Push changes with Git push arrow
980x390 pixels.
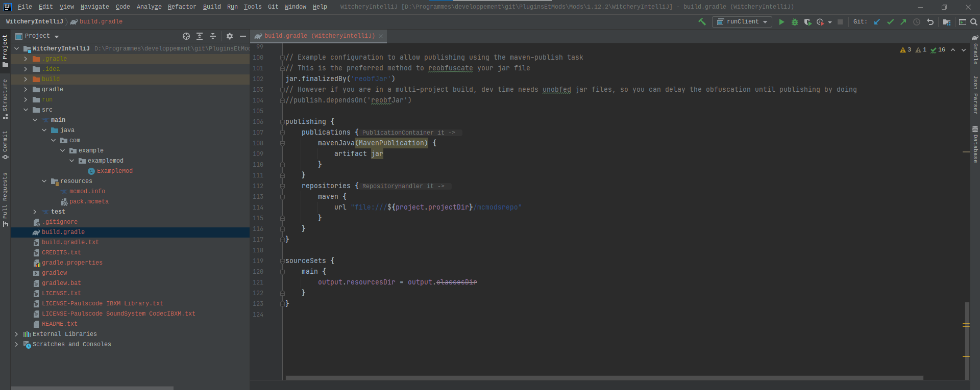[x=903, y=22]
